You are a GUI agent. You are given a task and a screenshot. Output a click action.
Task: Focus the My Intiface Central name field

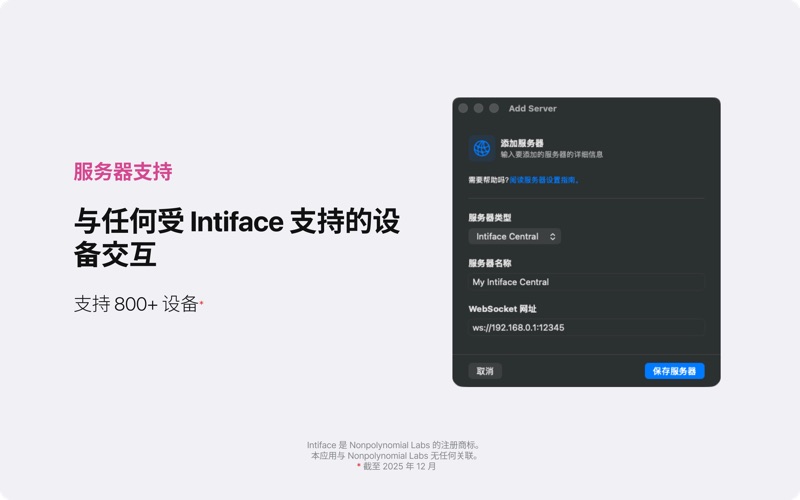pyautogui.click(x=586, y=282)
